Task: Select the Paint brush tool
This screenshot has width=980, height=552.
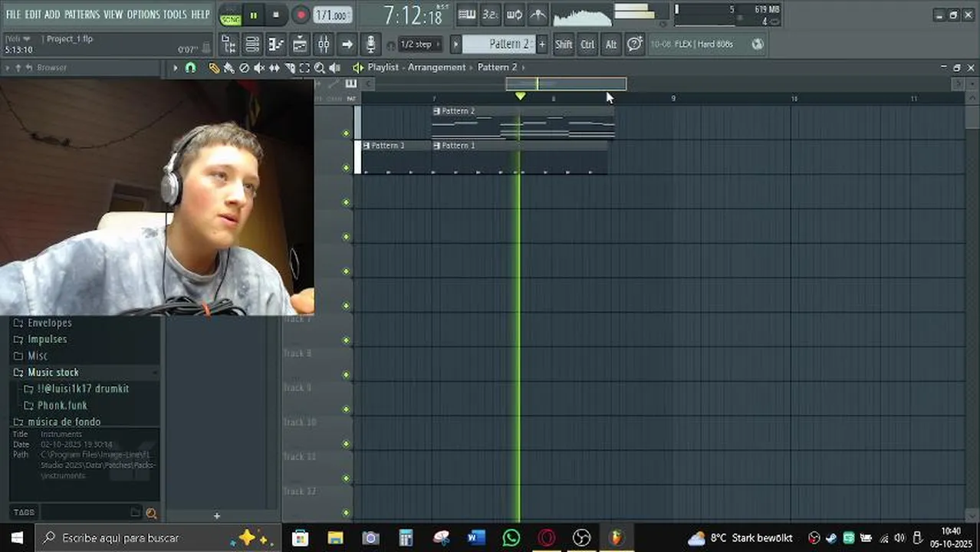Action: 229,67
